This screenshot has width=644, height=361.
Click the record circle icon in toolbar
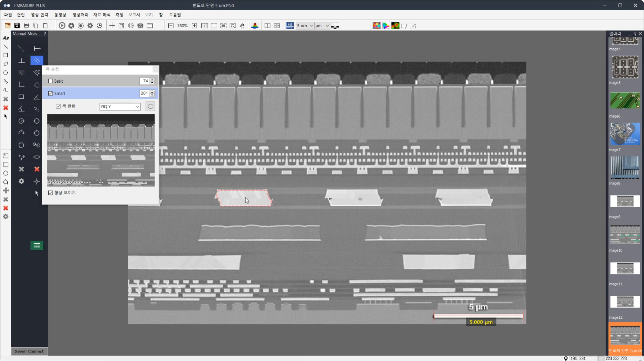pos(81,26)
